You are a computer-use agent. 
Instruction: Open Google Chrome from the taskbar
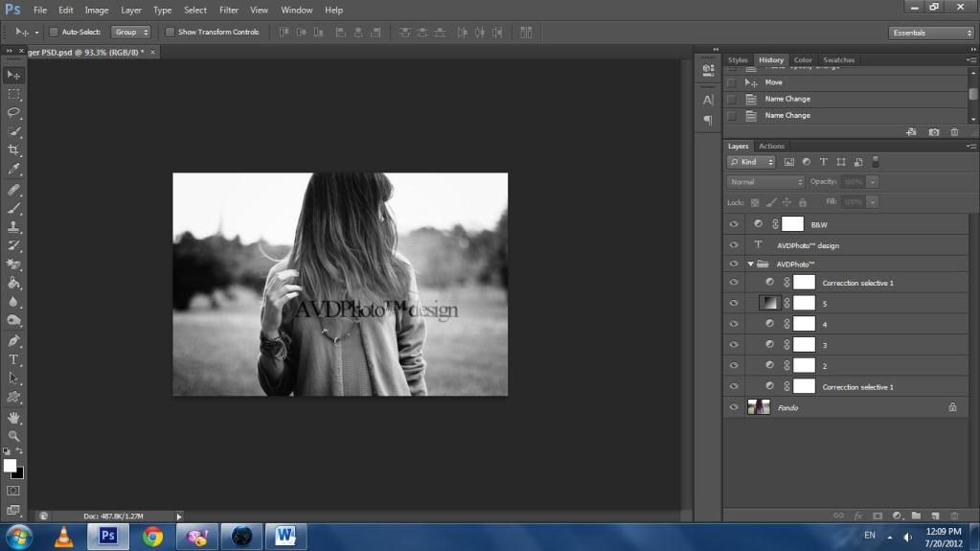(152, 537)
